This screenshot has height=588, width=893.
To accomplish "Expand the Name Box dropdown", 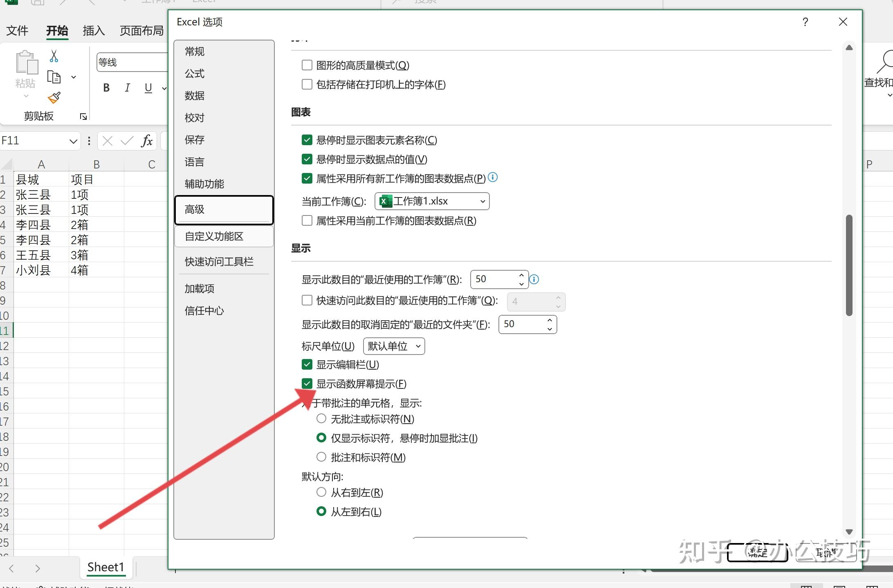I will (x=73, y=141).
